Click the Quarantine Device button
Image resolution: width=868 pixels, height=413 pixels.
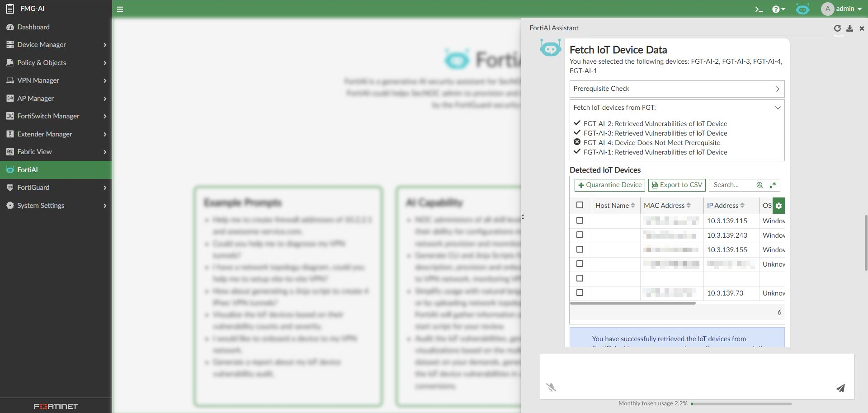pyautogui.click(x=609, y=185)
